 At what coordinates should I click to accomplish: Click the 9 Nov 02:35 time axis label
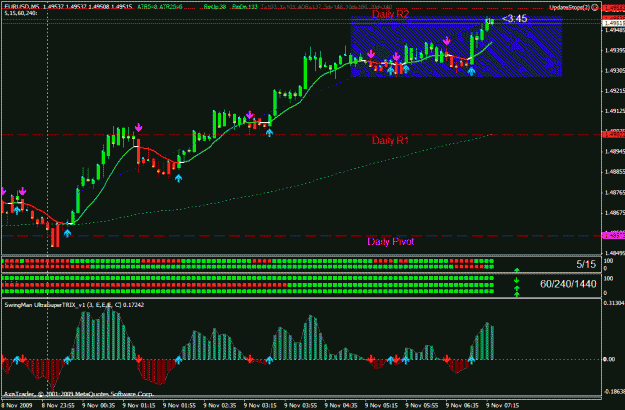(x=220, y=405)
